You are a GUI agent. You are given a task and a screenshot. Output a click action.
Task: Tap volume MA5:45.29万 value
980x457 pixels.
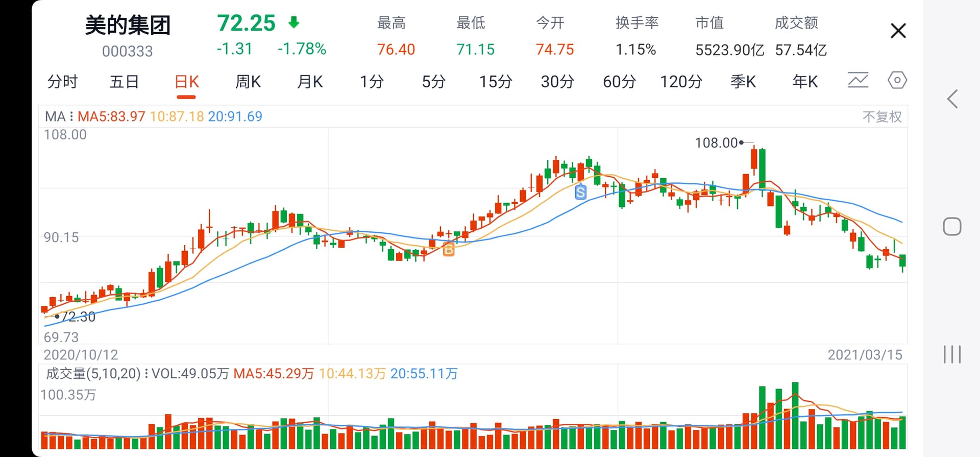pyautogui.click(x=274, y=374)
